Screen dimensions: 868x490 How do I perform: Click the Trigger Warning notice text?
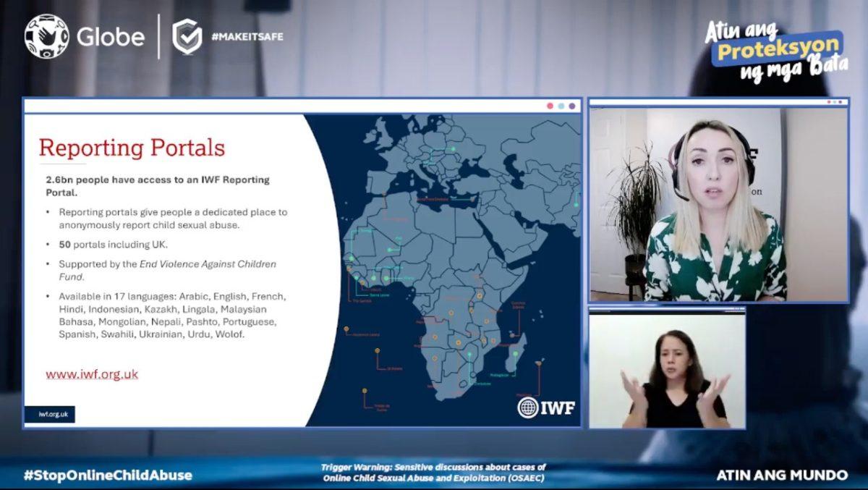[434, 473]
